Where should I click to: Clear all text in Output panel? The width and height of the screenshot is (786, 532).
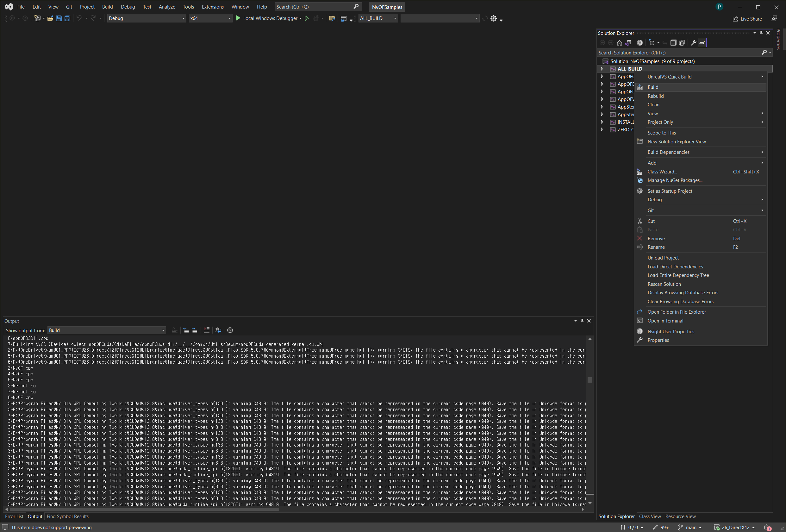click(x=206, y=330)
